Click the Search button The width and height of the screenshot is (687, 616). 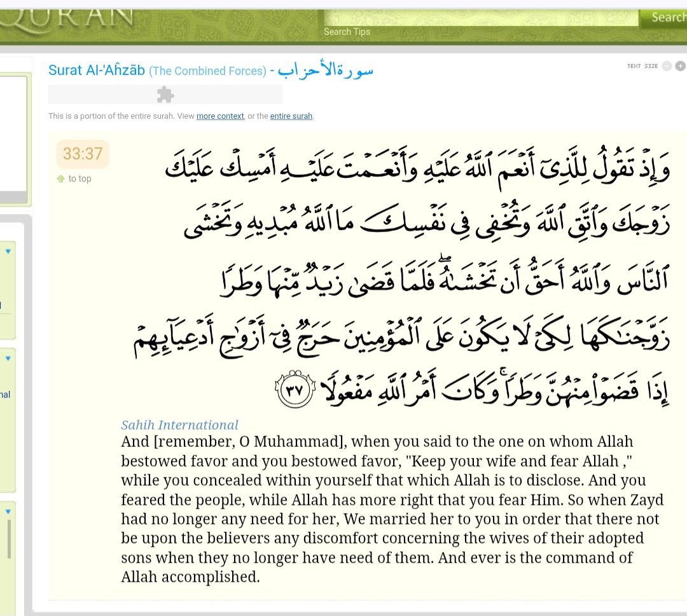(x=663, y=18)
